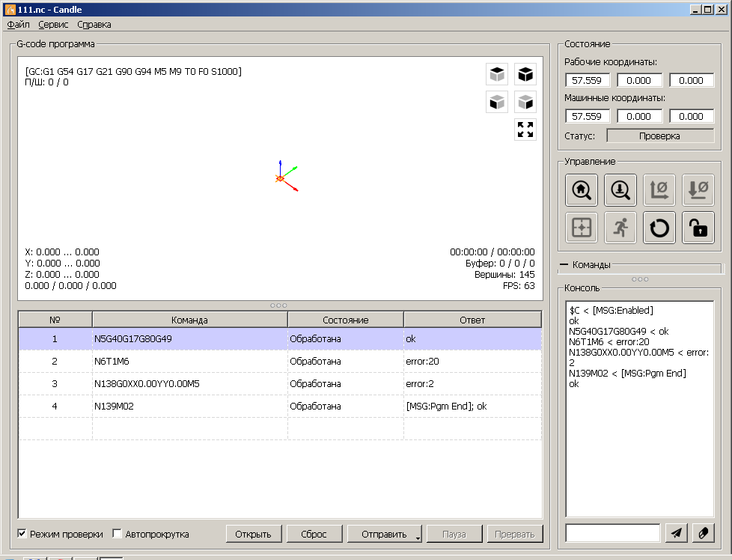The width and height of the screenshot is (732, 560).
Task: Click the Пауза button
Action: (x=454, y=534)
